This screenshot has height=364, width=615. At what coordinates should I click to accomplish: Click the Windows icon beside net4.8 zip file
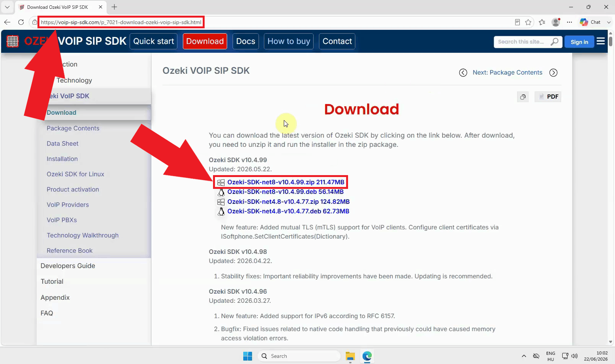coord(221,202)
